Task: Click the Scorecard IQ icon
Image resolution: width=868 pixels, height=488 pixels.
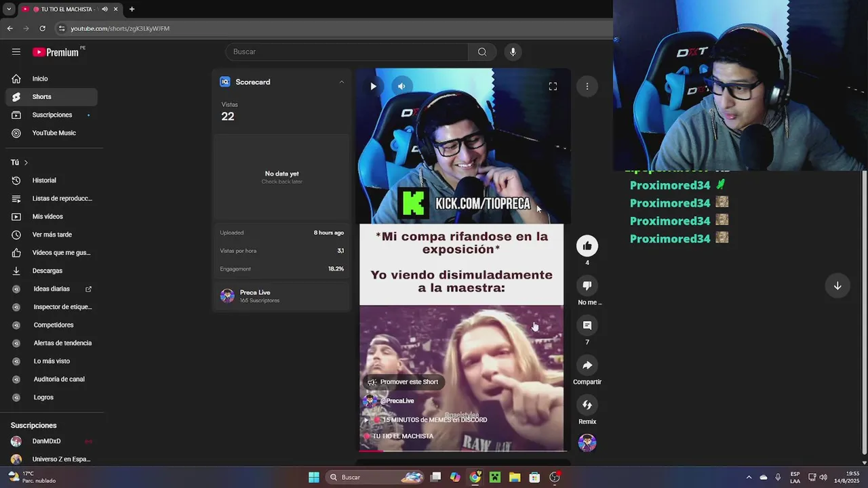Action: coord(225,82)
